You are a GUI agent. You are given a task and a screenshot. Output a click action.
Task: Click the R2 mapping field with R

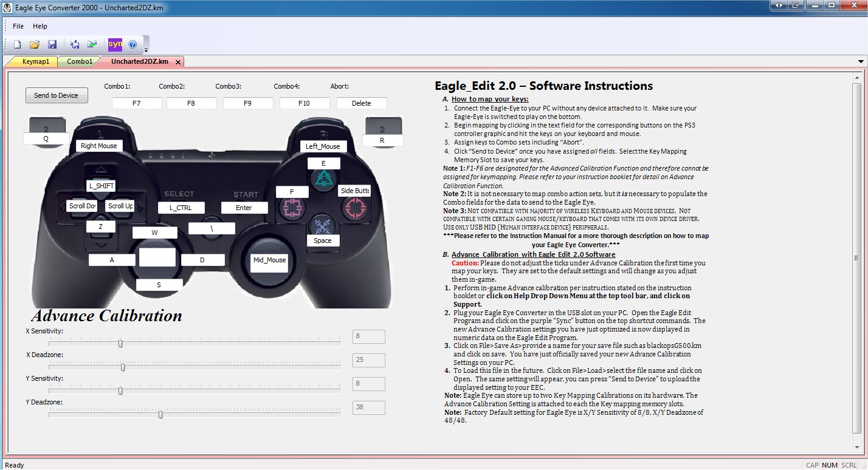click(382, 140)
